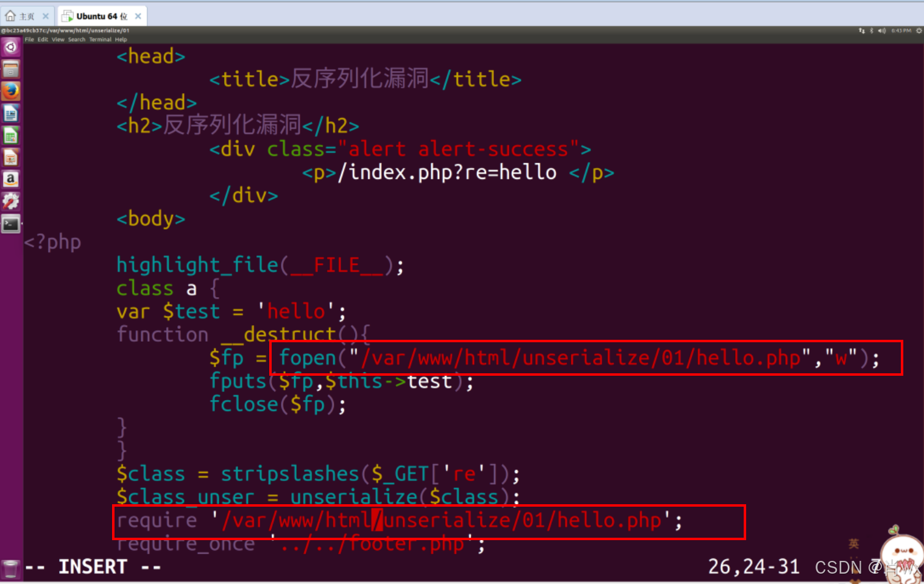Open the Amazon shortcut in the launcher
Viewport: 924px width, 584px height.
tap(10, 179)
